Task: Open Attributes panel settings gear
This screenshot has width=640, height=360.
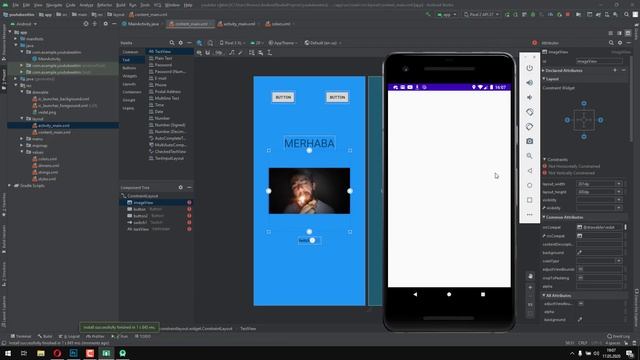Action: tap(620, 43)
